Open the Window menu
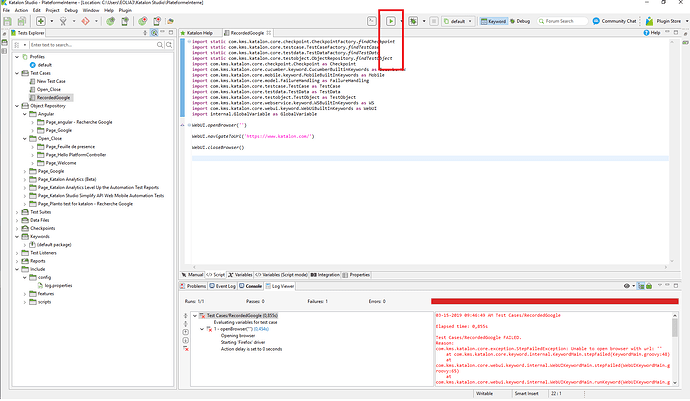690x401 pixels. (91, 10)
